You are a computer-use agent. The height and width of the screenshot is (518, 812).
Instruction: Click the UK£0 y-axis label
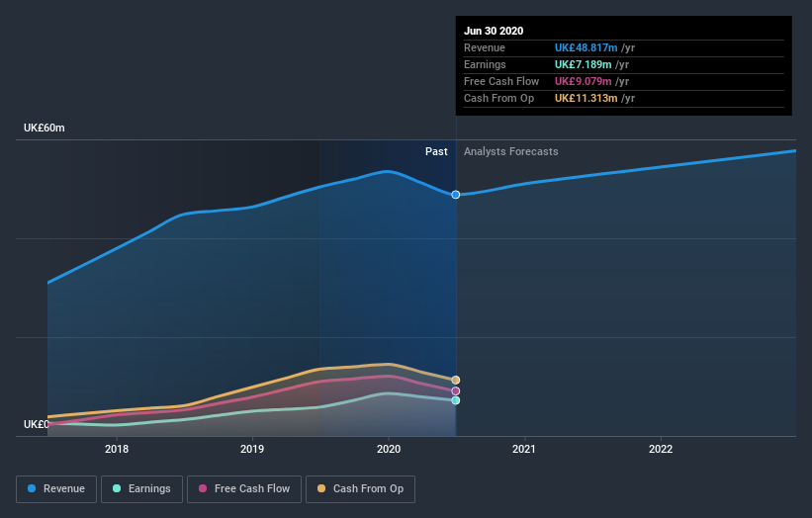click(x=37, y=424)
